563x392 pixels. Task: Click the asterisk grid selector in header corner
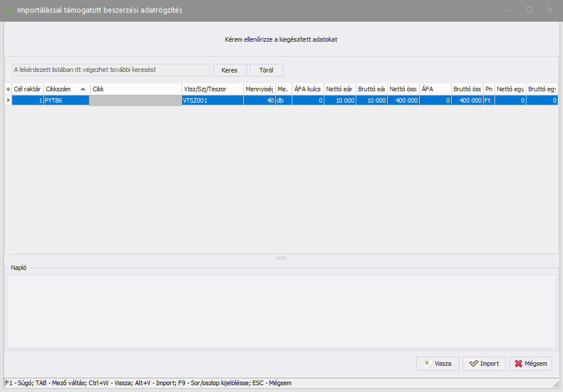8,89
